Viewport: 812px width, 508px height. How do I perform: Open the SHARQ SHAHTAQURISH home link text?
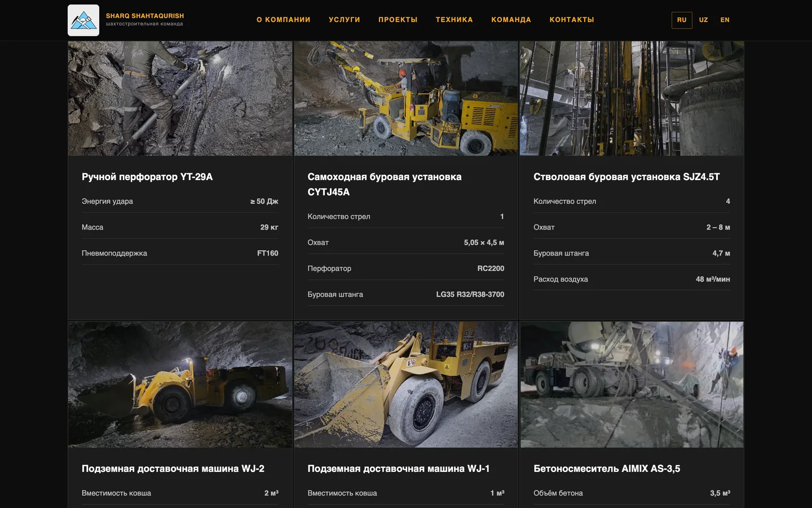[x=145, y=16]
